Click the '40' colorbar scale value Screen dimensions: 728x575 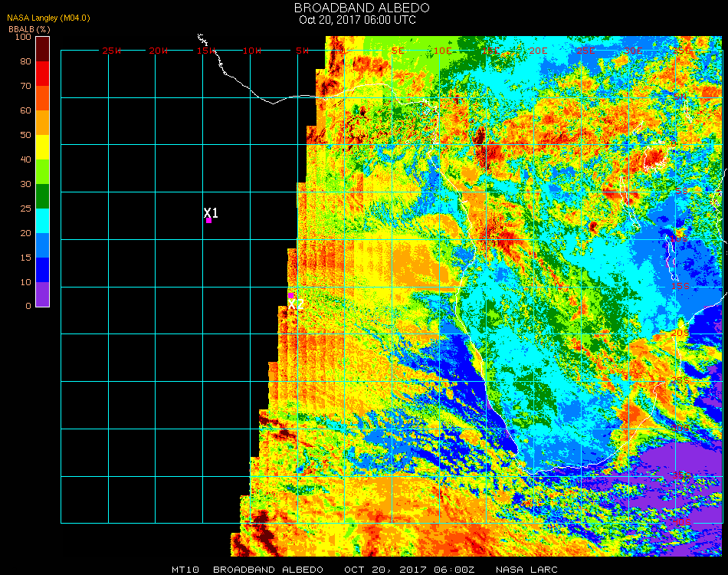point(25,159)
